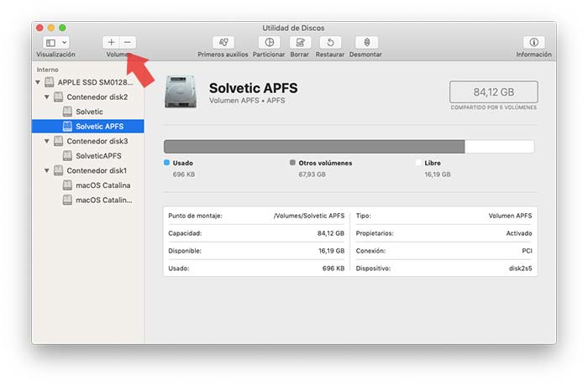
Task: Click the Desmontar unmount icon
Action: [366, 42]
